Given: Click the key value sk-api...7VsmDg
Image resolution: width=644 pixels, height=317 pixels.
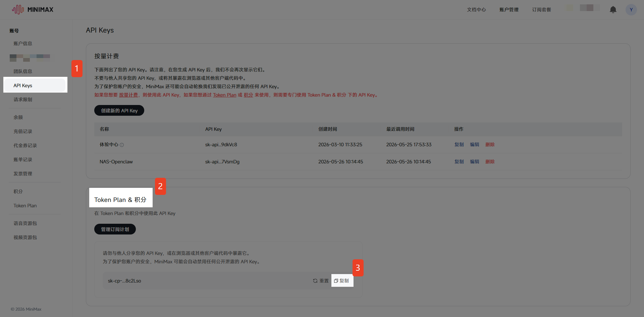Looking at the screenshot, I should tap(222, 162).
